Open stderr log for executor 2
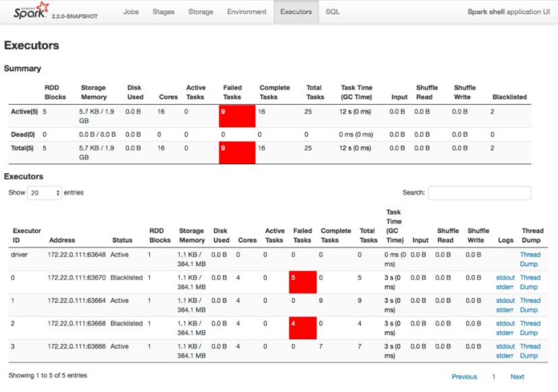This screenshot has height=392, width=558. click(x=505, y=333)
